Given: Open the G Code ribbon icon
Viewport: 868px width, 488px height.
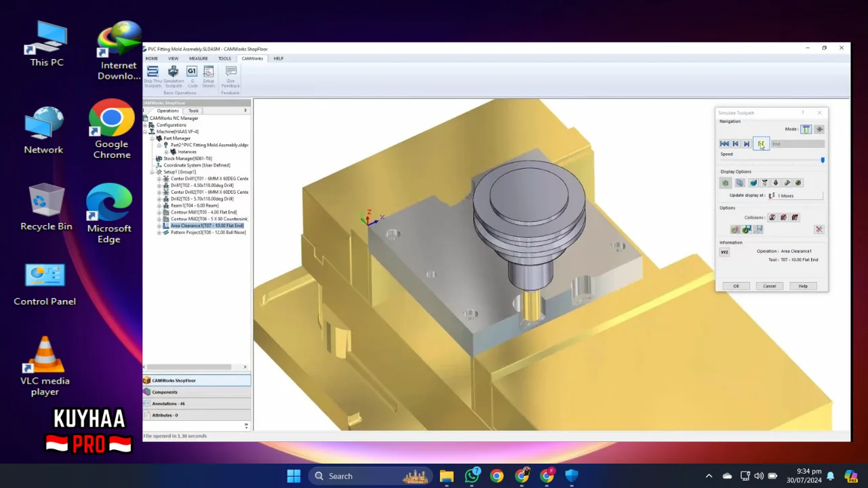Looking at the screenshot, I should point(192,76).
